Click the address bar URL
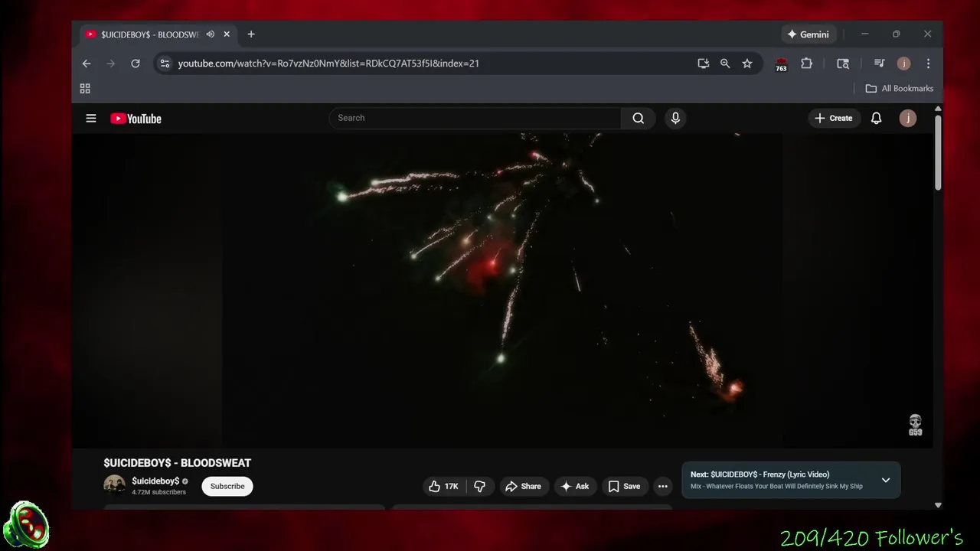Screen dimensions: 980x551 tap(328, 64)
